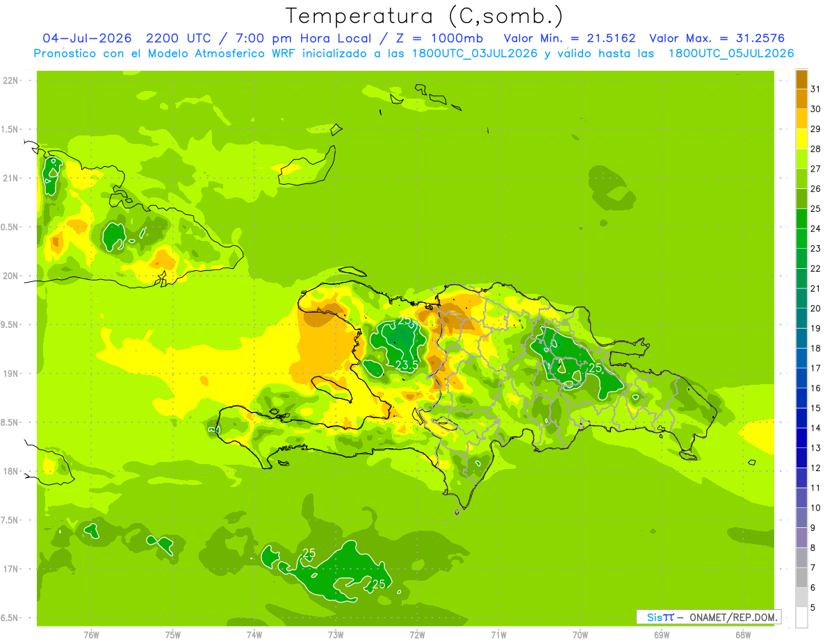This screenshot has width=834, height=644.
Task: Click the 16 colorbar scale label
Action: point(816,388)
